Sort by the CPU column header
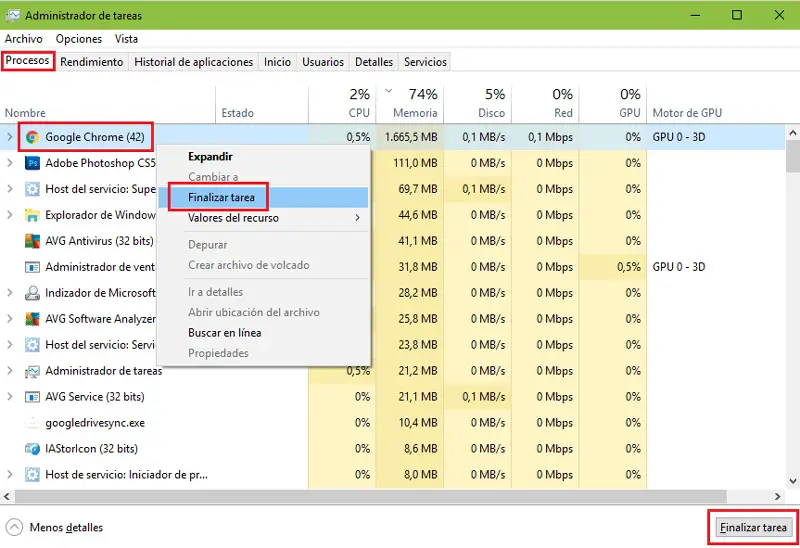 click(342, 104)
